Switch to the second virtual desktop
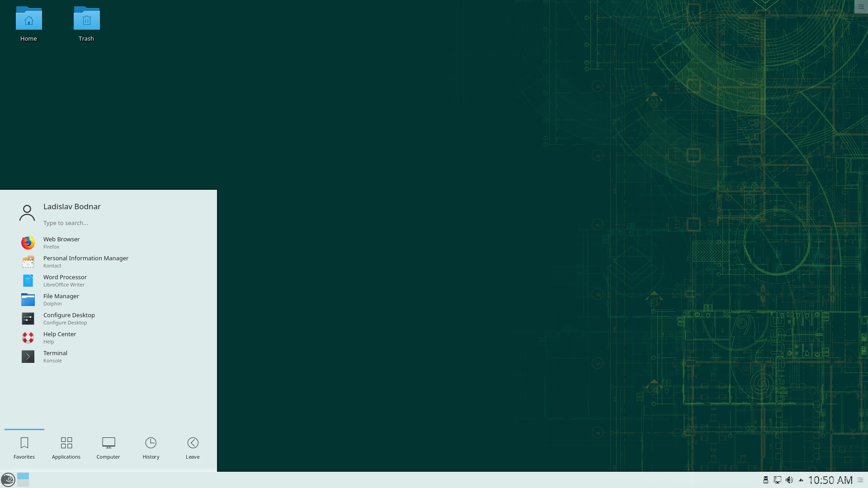Image resolution: width=868 pixels, height=488 pixels. tap(23, 483)
